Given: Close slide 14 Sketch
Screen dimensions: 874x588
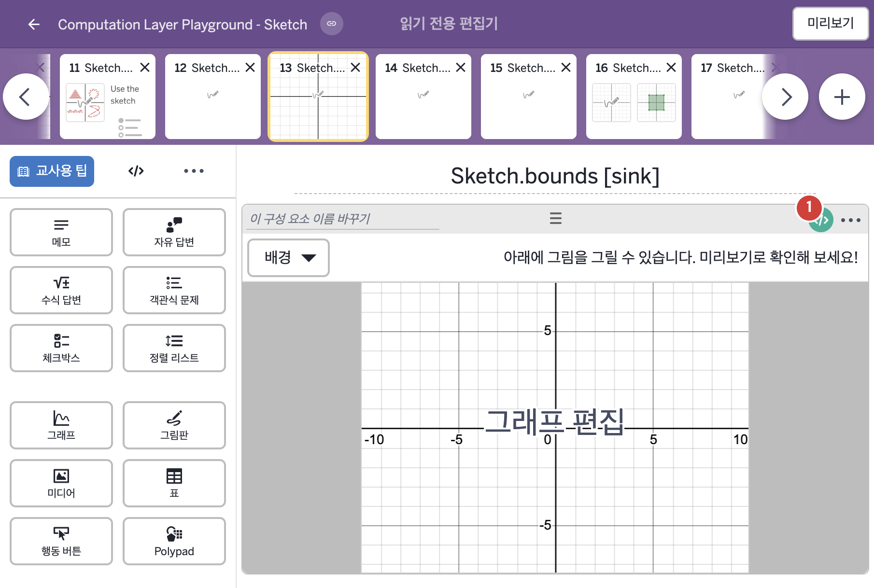Looking at the screenshot, I should (x=461, y=68).
